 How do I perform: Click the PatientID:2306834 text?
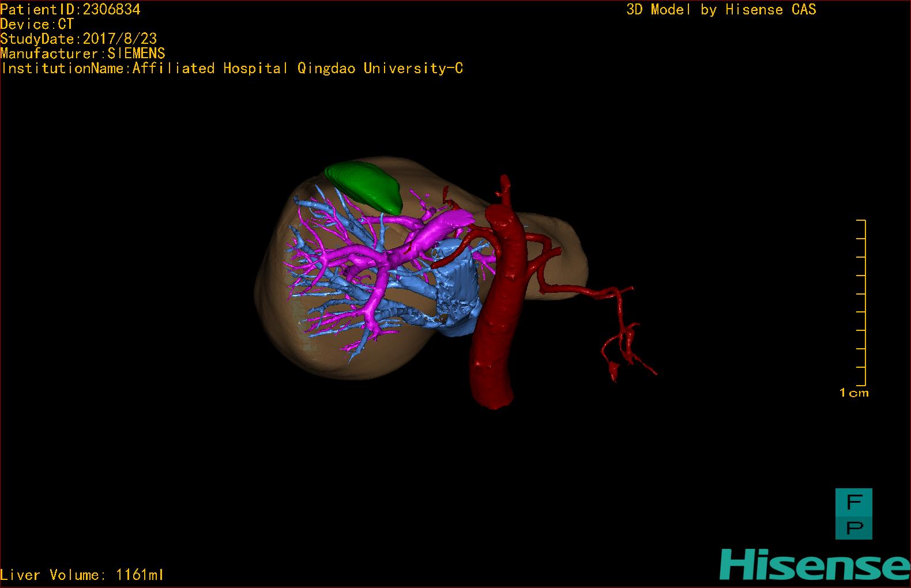point(70,9)
